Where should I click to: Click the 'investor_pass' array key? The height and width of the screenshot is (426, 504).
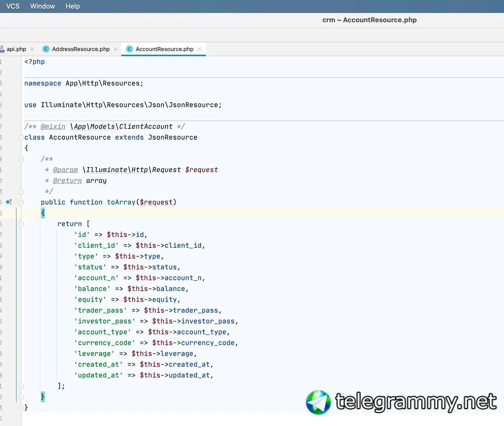point(105,321)
